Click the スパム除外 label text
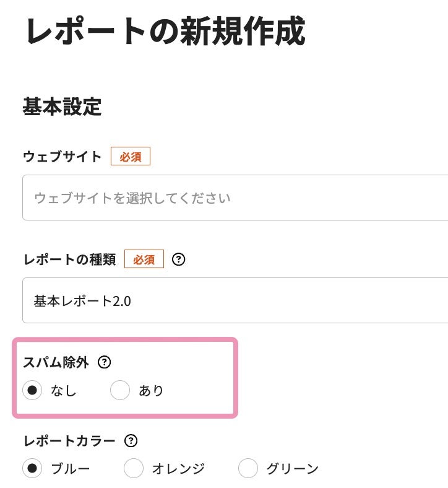 pyautogui.click(x=56, y=363)
